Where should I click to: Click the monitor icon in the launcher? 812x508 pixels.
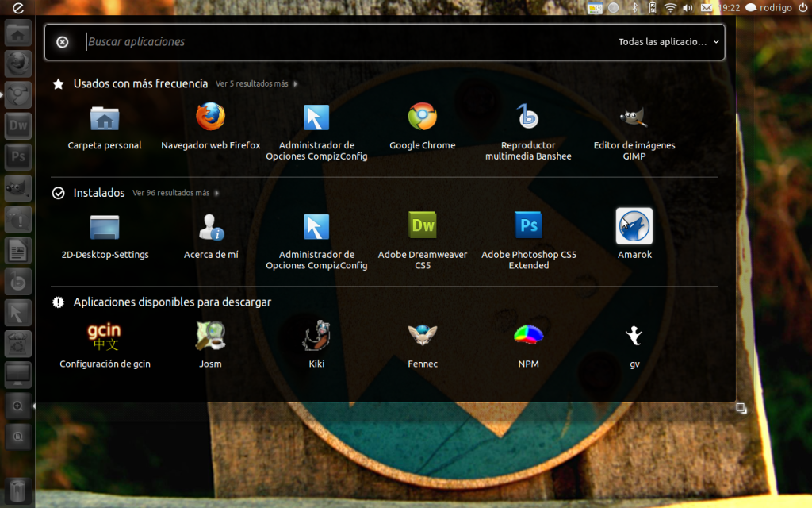[18, 375]
